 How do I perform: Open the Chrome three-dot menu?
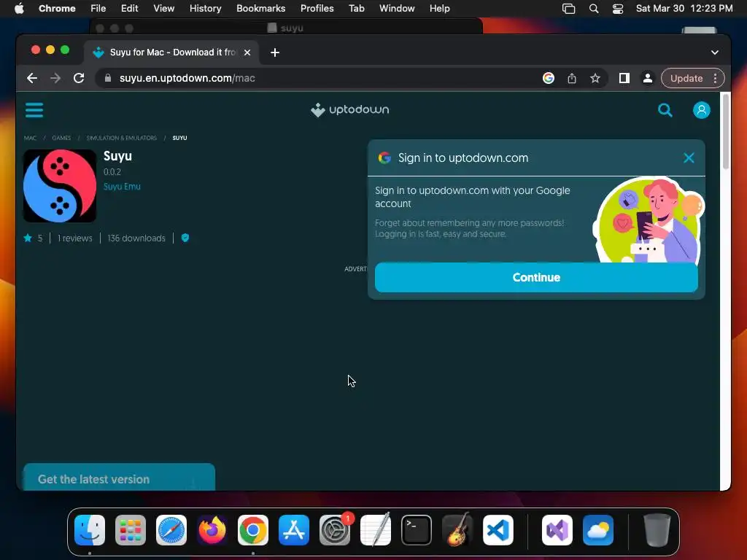(715, 78)
